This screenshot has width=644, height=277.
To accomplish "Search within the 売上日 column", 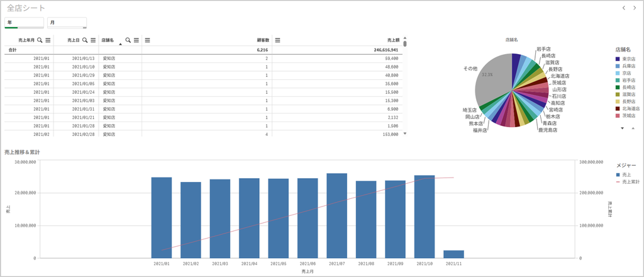I will pos(85,40).
